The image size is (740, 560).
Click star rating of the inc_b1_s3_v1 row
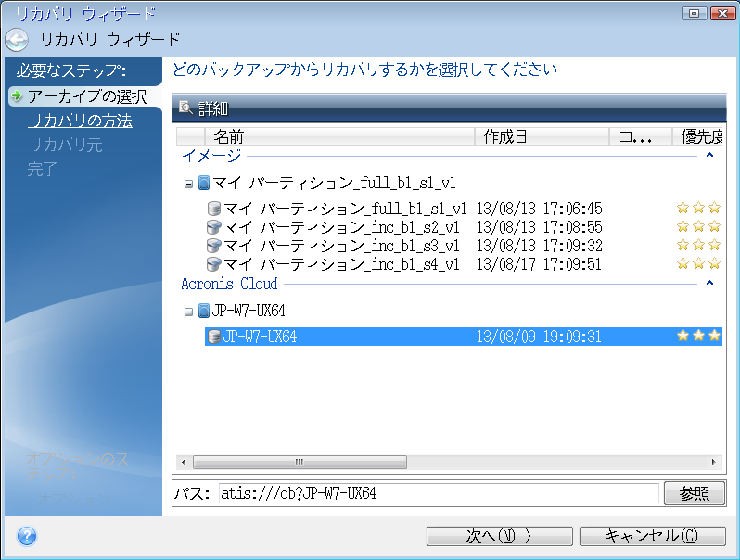(x=698, y=246)
